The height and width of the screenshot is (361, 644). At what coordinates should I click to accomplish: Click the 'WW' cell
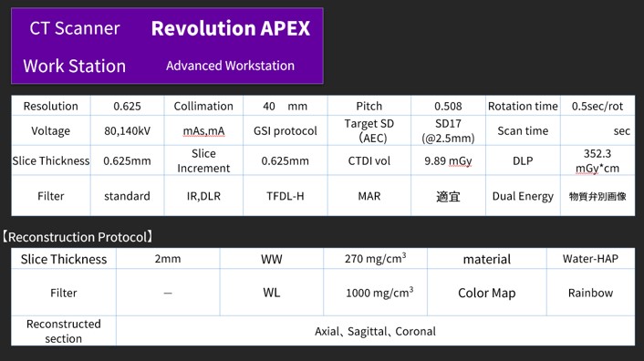(272, 259)
